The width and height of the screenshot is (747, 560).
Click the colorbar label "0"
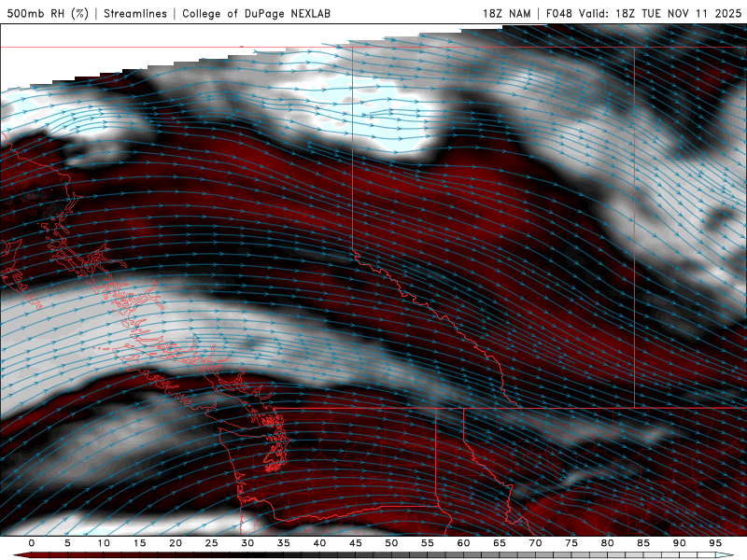click(x=32, y=543)
